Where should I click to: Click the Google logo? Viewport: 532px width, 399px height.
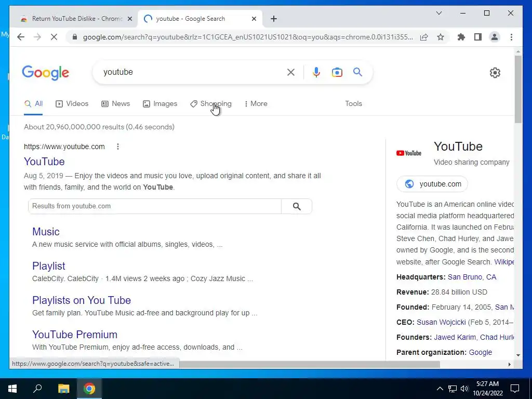[46, 73]
